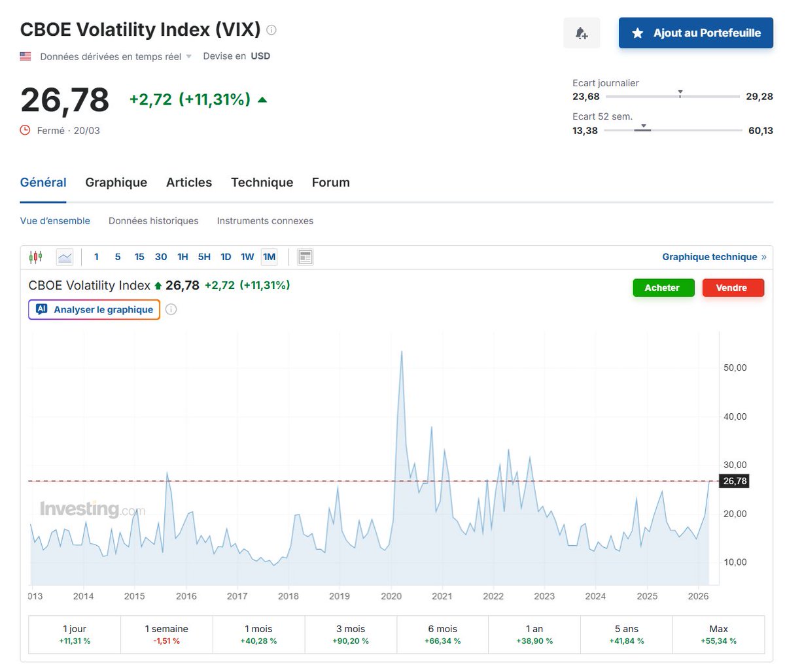
Task: Switch to the Général tab
Action: [43, 182]
